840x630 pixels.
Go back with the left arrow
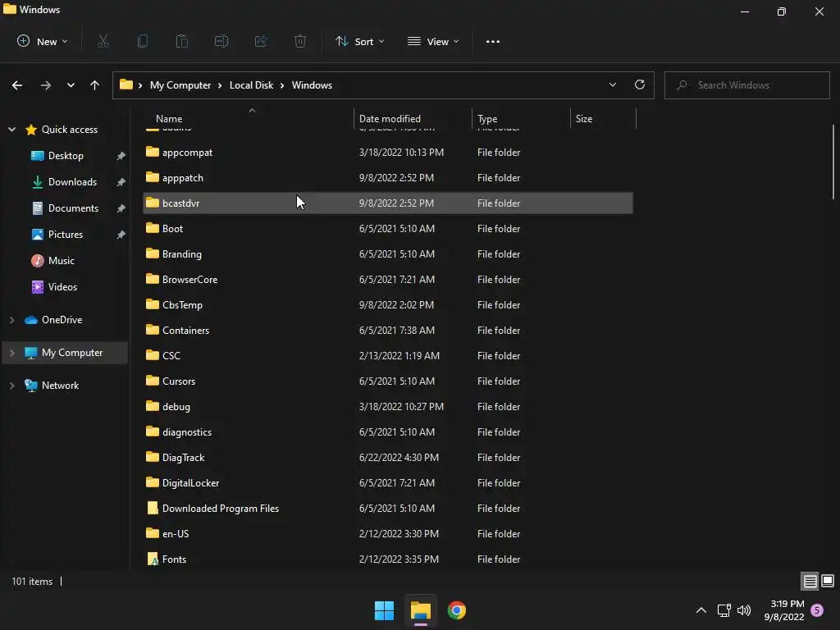(x=17, y=85)
